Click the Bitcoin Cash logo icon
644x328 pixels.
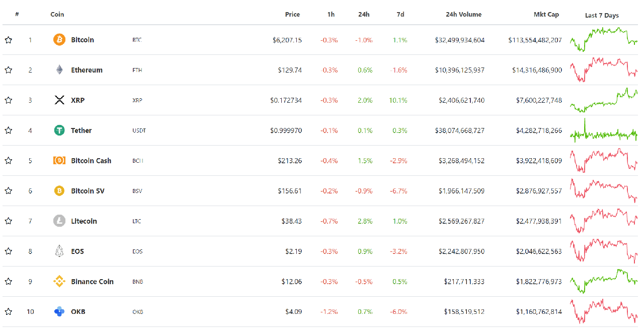[x=59, y=160]
